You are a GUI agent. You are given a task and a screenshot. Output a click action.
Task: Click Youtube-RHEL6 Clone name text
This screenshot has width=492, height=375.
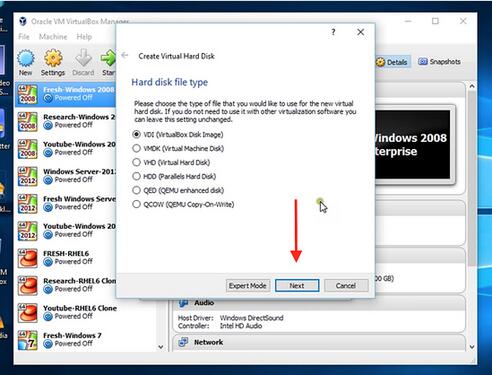[80, 308]
